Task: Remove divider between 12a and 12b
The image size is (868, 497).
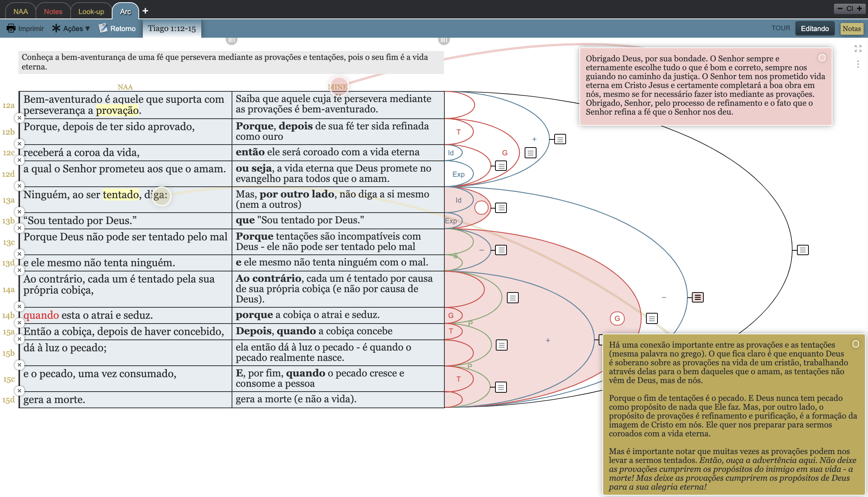Action: coord(20,118)
